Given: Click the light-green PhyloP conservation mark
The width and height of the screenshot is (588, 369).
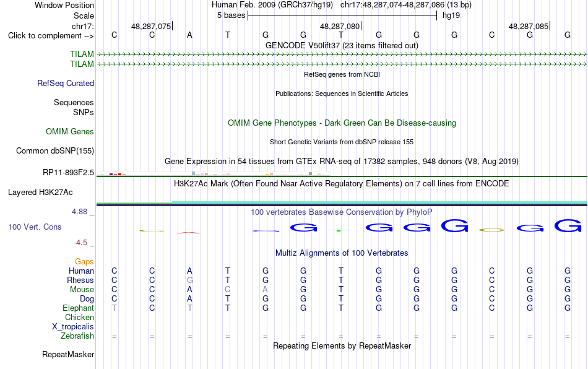Looking at the screenshot, I should click(338, 230).
